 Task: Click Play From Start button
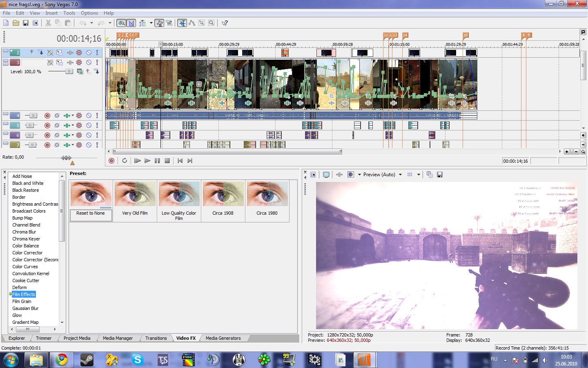pyautogui.click(x=138, y=161)
